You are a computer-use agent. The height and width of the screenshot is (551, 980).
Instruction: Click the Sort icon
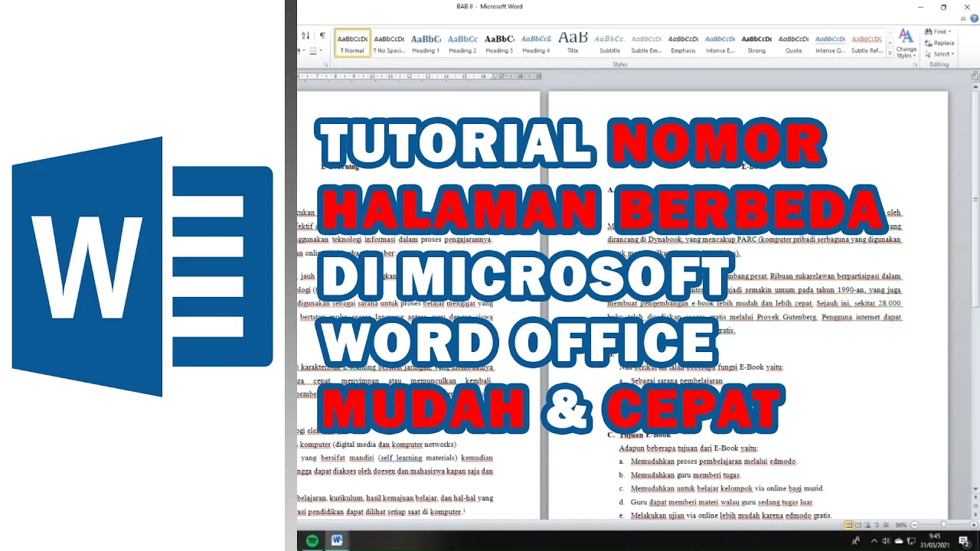point(305,36)
